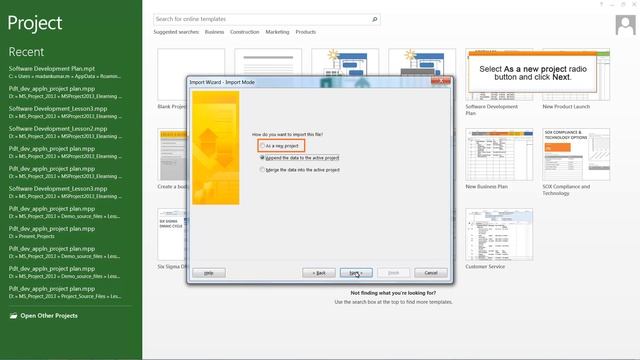Click the Back button in Import Wizard
Screen dimensions: 640x360
coord(319,273)
